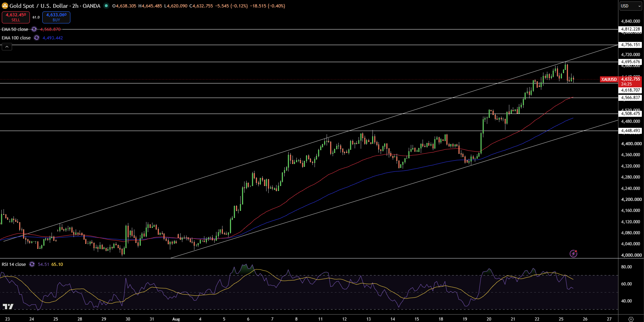Click the RSI value 54.51
Viewport: 644px width, 322px height.
tap(43, 264)
